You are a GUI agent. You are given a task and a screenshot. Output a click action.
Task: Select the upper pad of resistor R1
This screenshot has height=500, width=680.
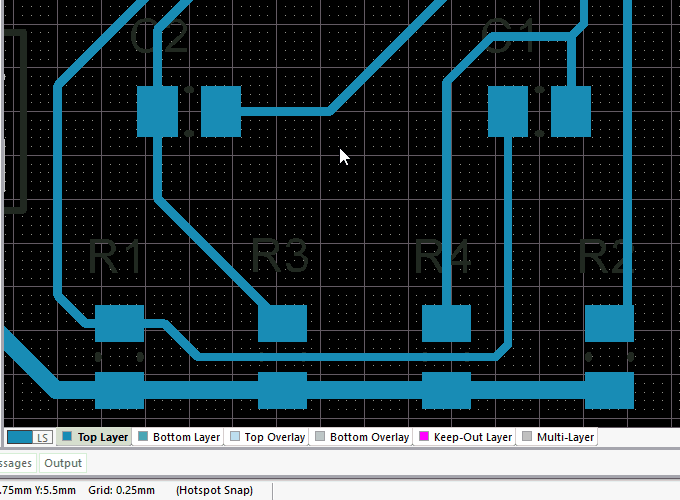tap(119, 324)
